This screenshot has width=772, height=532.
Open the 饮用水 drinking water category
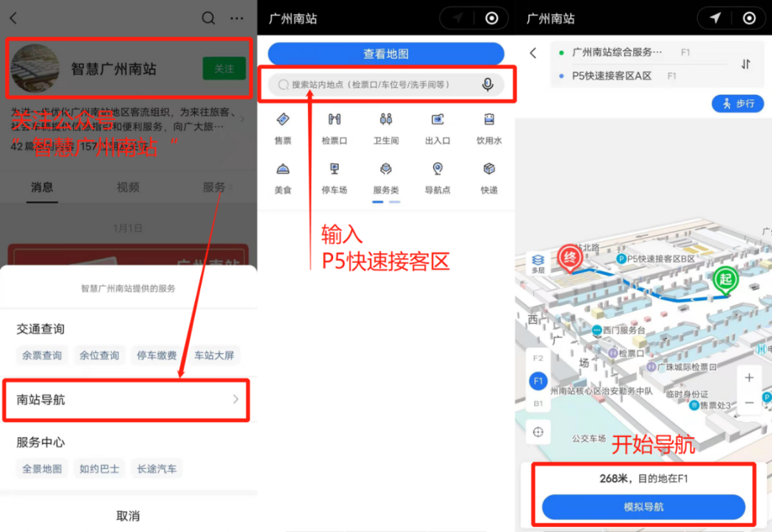tap(489, 120)
